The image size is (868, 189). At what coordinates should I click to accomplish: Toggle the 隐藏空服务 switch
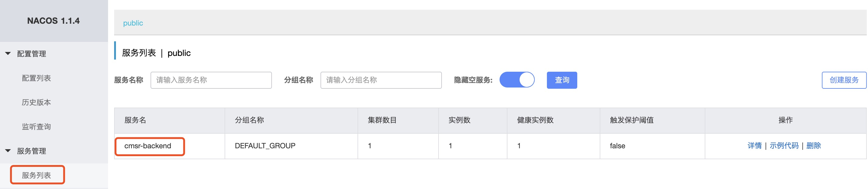[x=517, y=80]
